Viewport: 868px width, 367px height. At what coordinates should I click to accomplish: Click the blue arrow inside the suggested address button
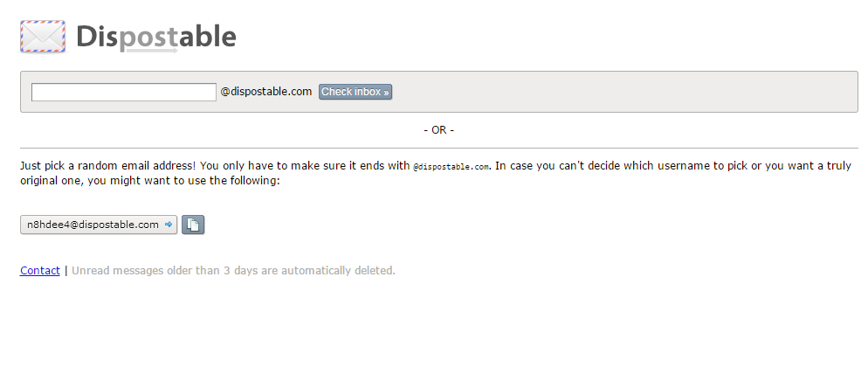point(169,225)
